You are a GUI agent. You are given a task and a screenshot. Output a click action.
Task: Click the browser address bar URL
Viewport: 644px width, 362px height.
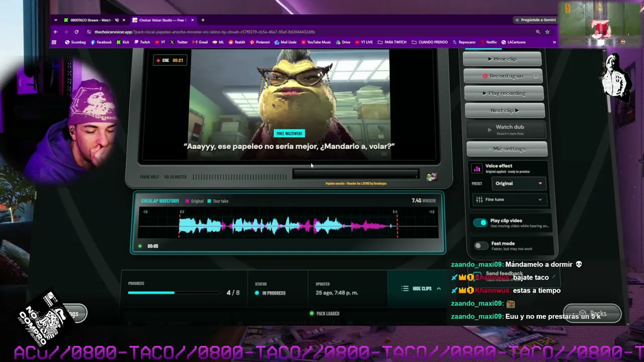pyautogui.click(x=205, y=32)
